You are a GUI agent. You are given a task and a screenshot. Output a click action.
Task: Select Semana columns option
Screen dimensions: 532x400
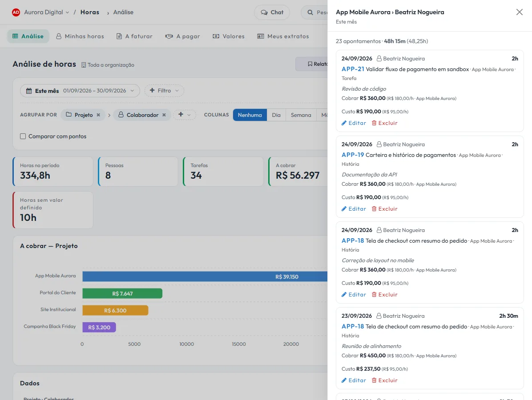[x=301, y=115]
